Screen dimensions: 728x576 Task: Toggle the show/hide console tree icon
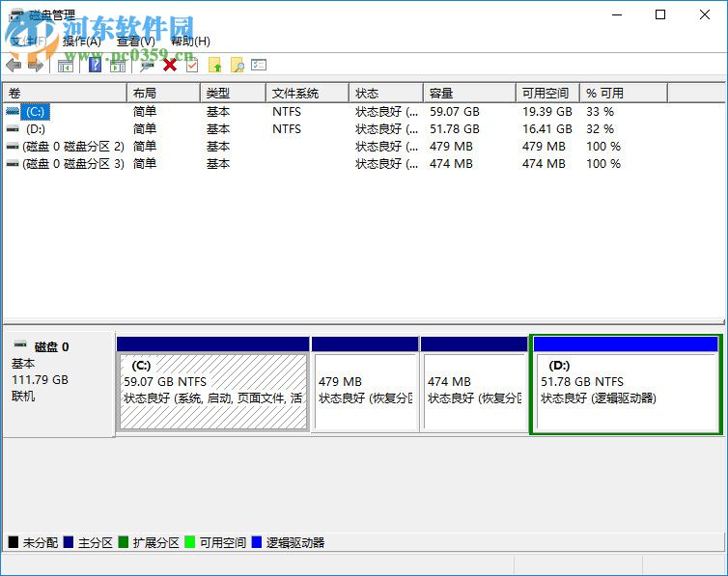pyautogui.click(x=66, y=66)
